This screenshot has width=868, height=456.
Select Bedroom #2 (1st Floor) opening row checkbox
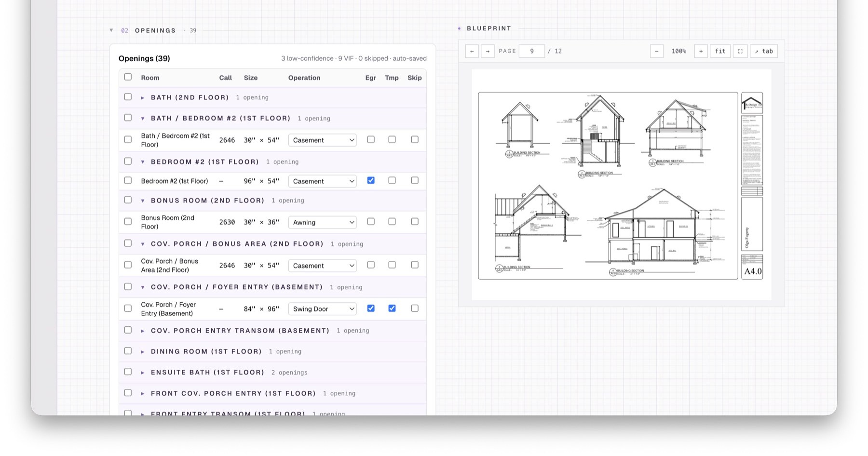(x=128, y=180)
